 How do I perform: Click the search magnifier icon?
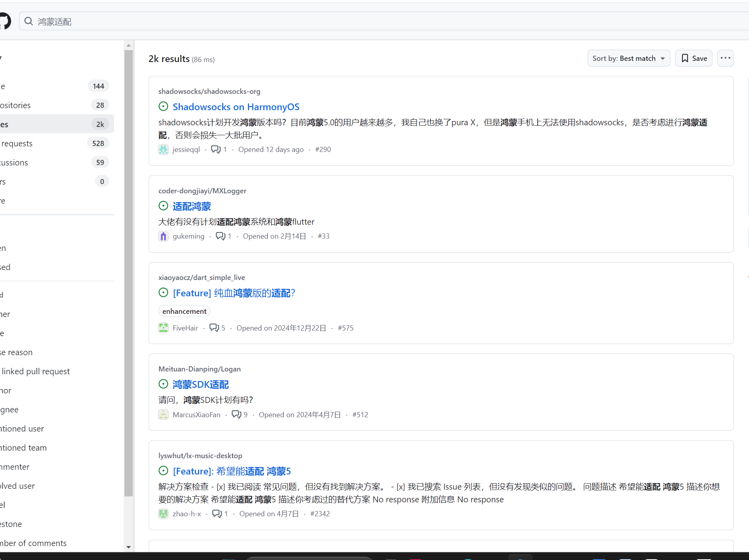pyautogui.click(x=28, y=21)
